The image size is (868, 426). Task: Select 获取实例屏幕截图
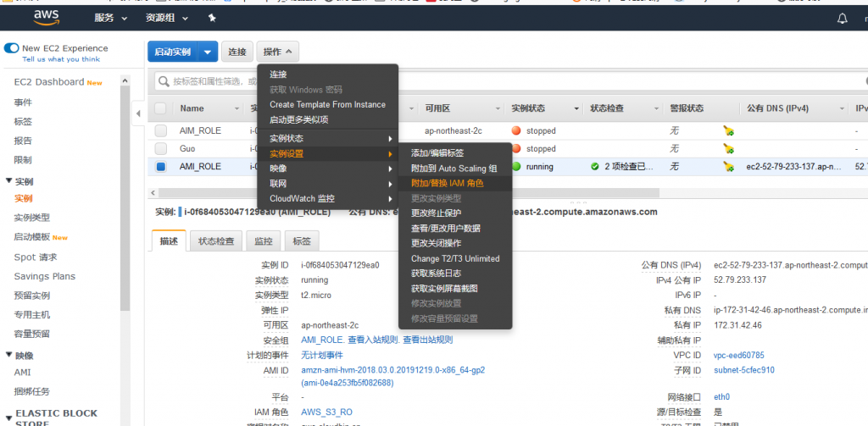click(455, 288)
